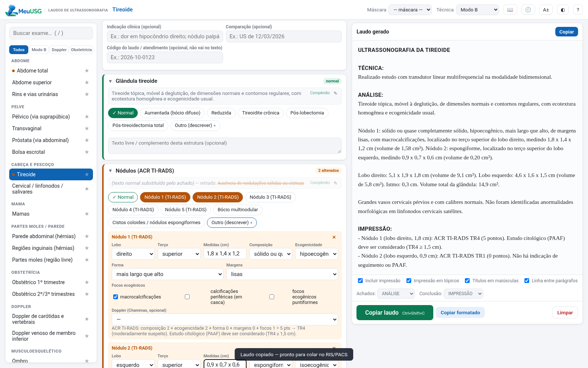The image size is (588, 368).
Task: Toggle Linha entre parágrafos checkbox
Action: [x=527, y=280]
